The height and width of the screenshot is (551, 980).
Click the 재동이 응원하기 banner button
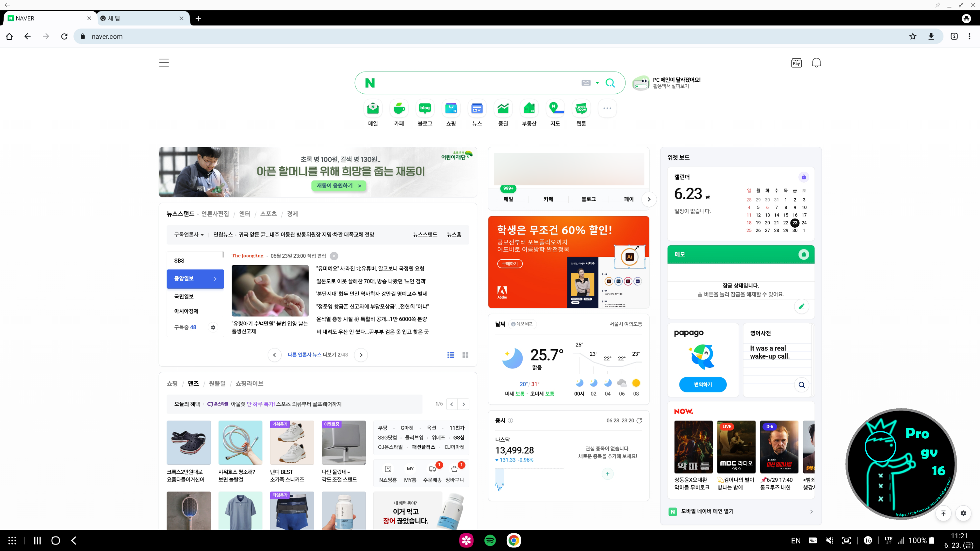338,186
